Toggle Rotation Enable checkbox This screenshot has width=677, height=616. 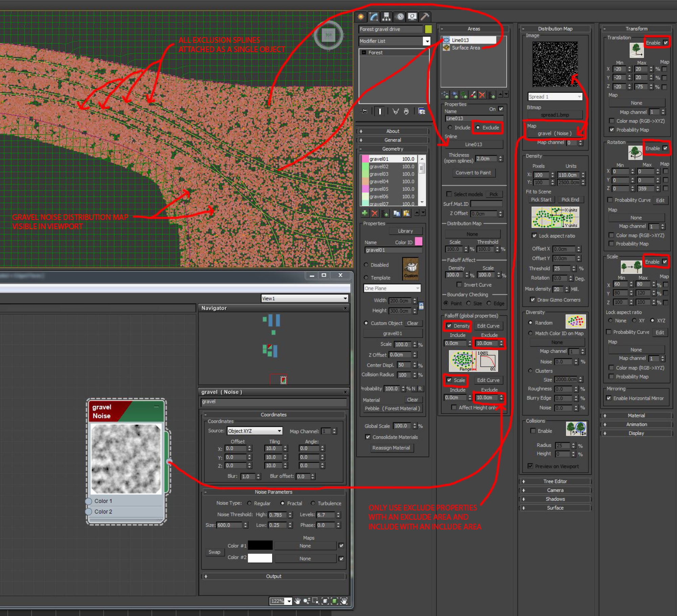tap(665, 148)
